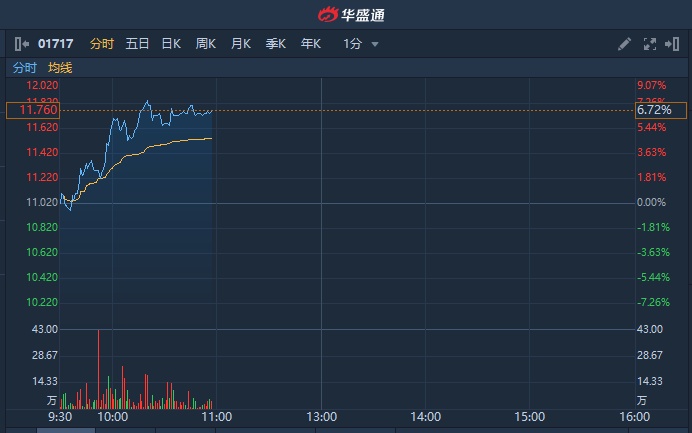Select the 周K weekly chart tab
Screen dimensions: 692x433
pos(206,44)
